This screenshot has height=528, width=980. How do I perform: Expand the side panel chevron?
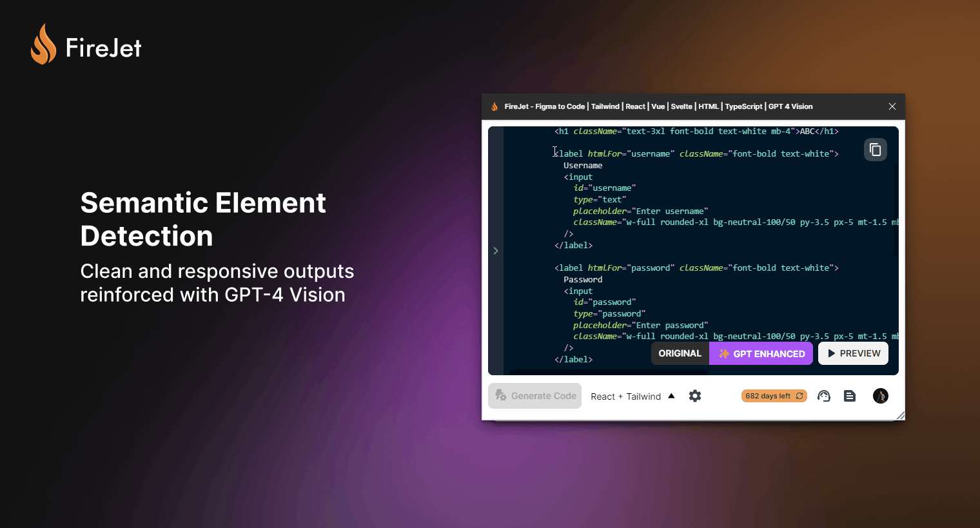496,251
